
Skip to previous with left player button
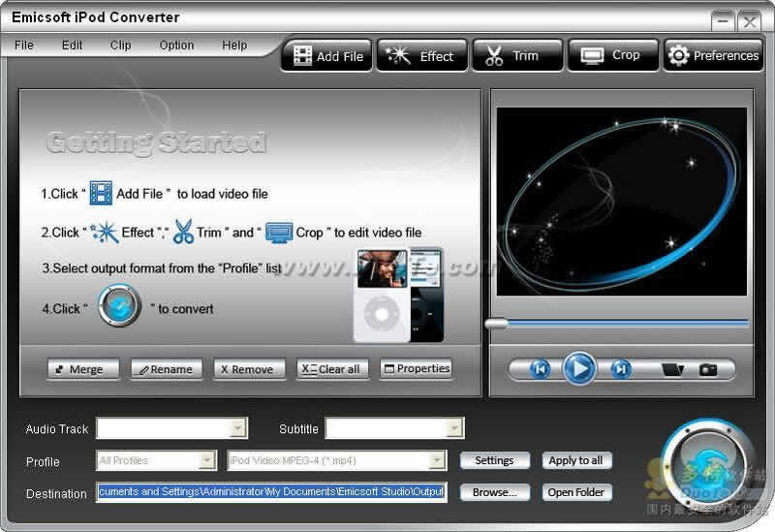[541, 369]
